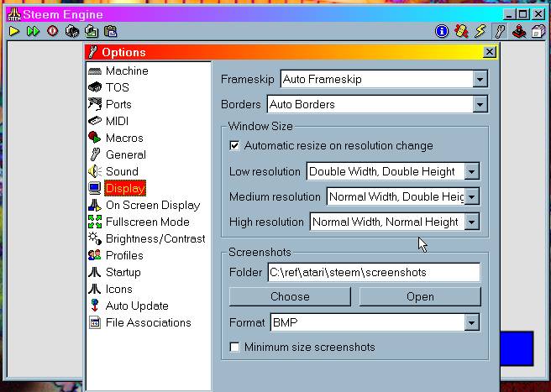The height and width of the screenshot is (392, 551).
Task: Click the Machine chip icon
Action: pos(95,71)
